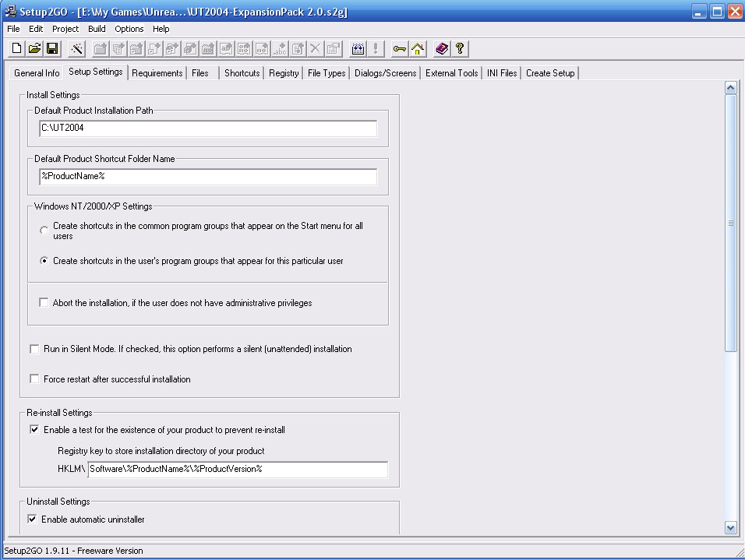Click the yellow question mark help icon
Screen dimensions: 745x560
point(460,48)
